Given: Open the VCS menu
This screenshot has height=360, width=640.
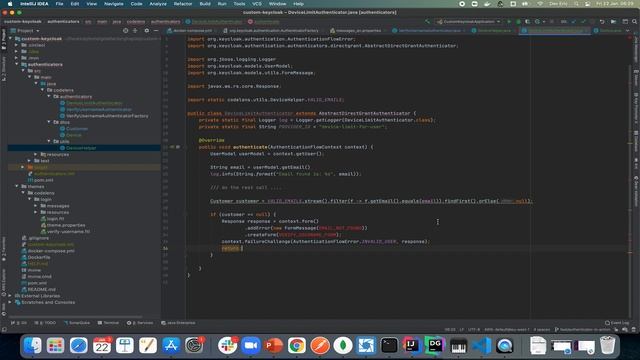Looking at the screenshot, I should pos(257,4).
